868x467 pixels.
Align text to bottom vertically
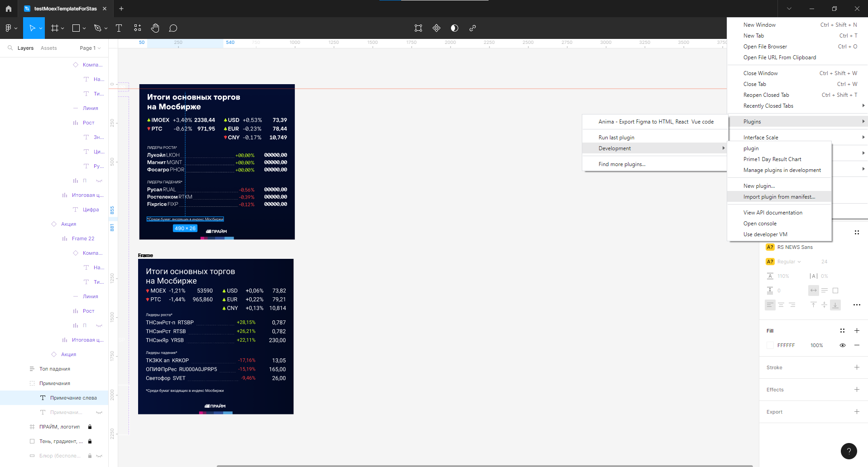pos(835,305)
